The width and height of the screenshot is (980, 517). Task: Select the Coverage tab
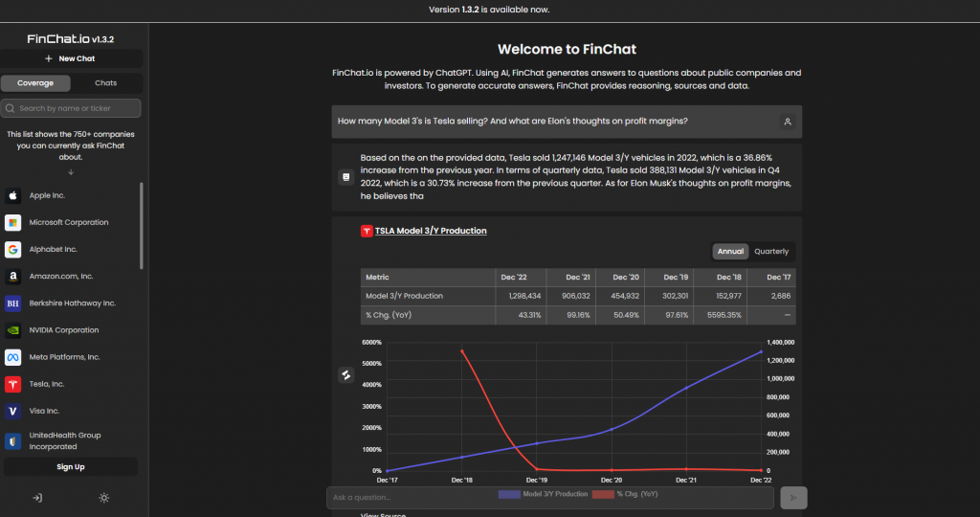click(x=35, y=83)
